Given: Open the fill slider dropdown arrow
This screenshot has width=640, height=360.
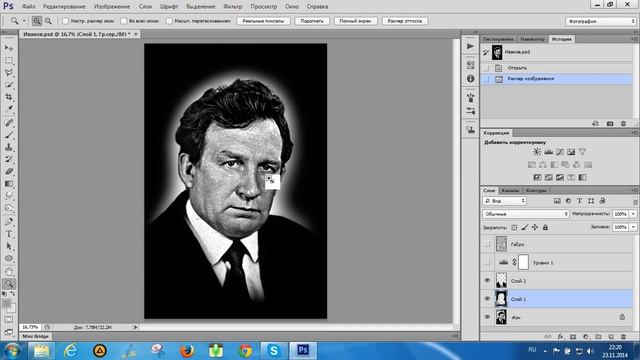Looking at the screenshot, I should click(x=633, y=227).
